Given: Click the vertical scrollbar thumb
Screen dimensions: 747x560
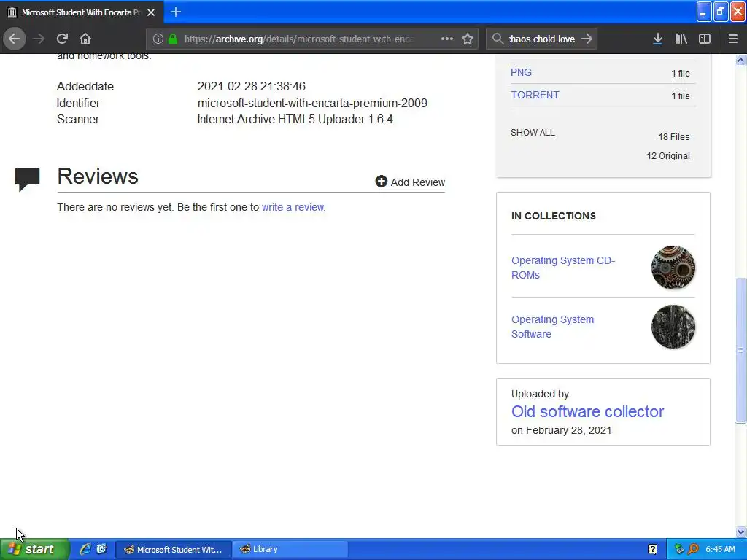Looking at the screenshot, I should [x=740, y=350].
